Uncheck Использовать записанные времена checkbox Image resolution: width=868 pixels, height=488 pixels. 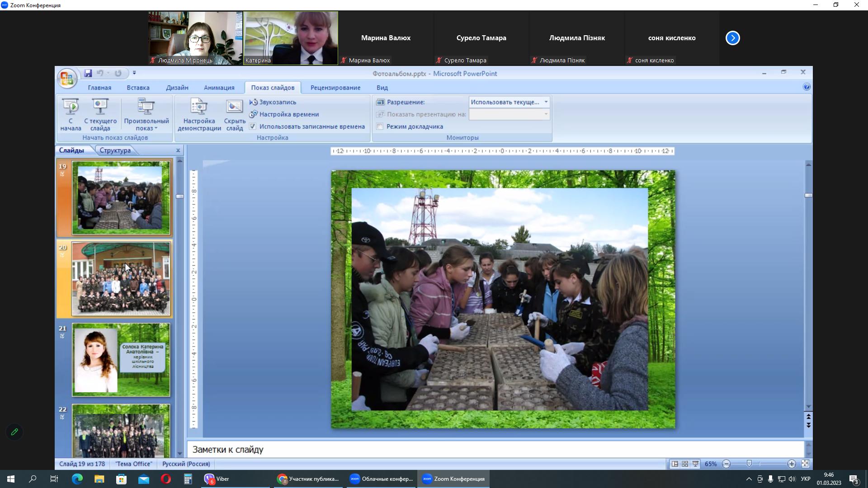[x=253, y=127]
